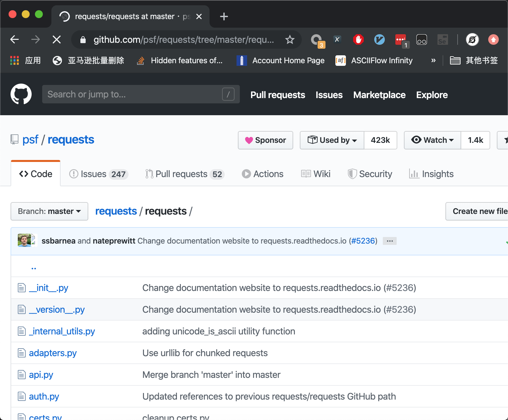Expand the Used by dropdown

coord(332,140)
